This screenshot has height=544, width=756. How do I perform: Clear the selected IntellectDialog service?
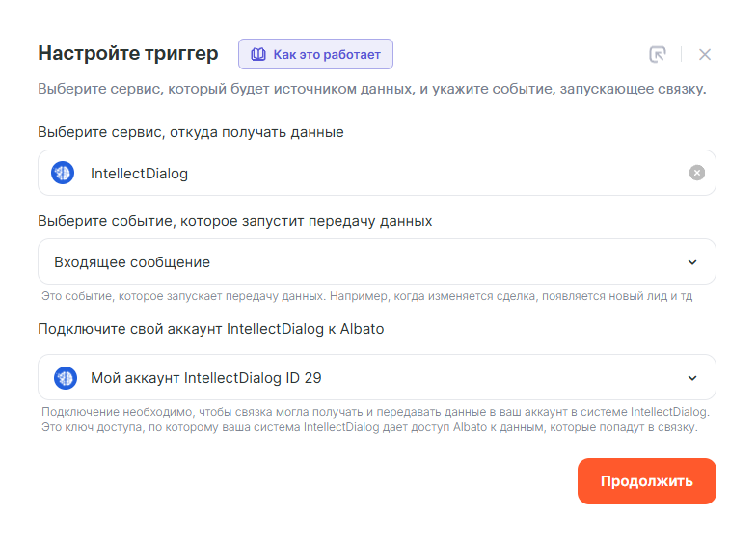[697, 173]
